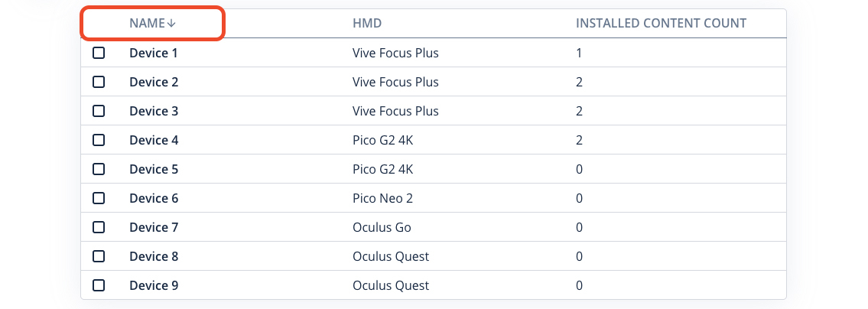
Task: Check Device 7's selection box
Action: tap(99, 227)
